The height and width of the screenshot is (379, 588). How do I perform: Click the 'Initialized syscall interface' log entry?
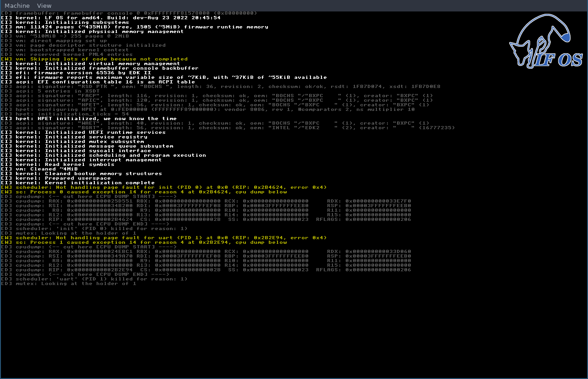point(82,151)
